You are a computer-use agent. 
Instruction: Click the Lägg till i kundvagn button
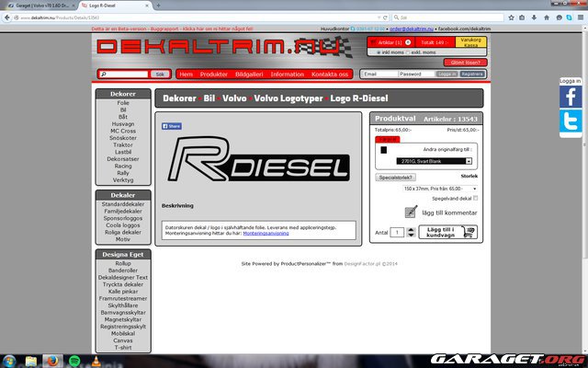coord(447,233)
